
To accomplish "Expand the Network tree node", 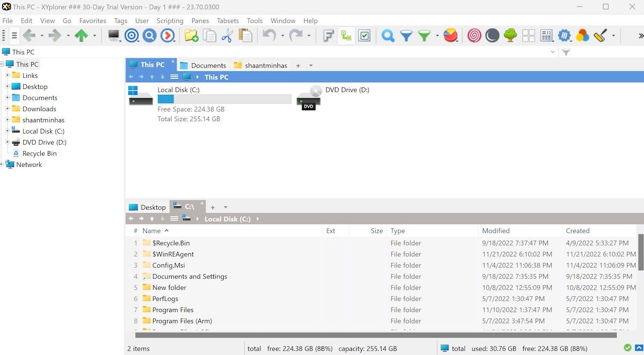I will tap(2, 165).
